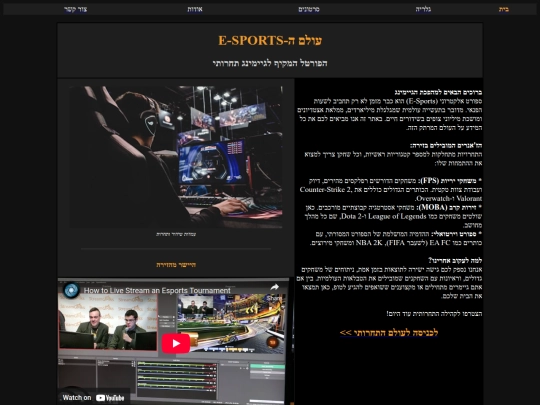Click the bold (FPS) label
The width and height of the screenshot is (540, 405).
pos(429,180)
